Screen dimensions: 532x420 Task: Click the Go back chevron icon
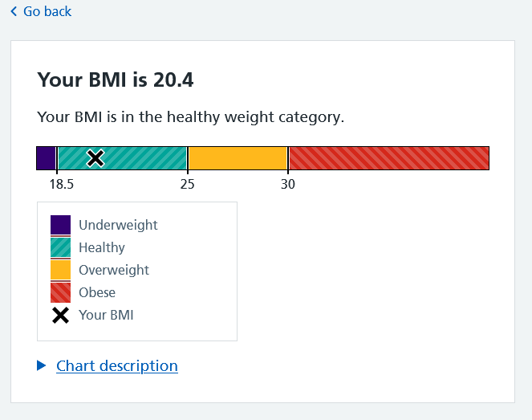tap(14, 11)
